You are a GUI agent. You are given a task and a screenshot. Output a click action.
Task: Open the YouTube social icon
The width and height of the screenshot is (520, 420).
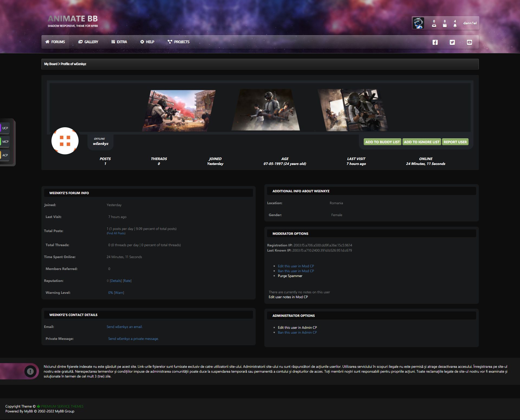[x=469, y=42]
